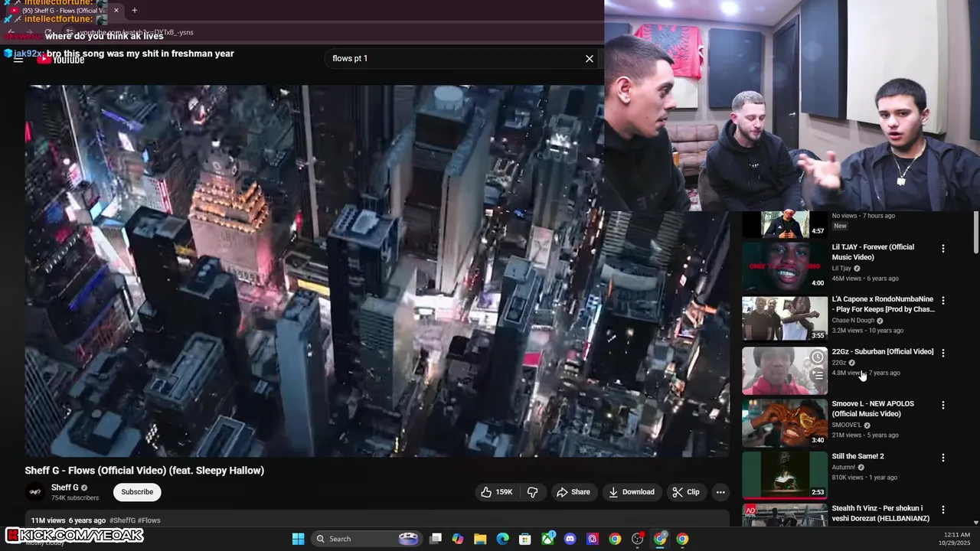Click the '11M views 6 years ago' text

68,520
